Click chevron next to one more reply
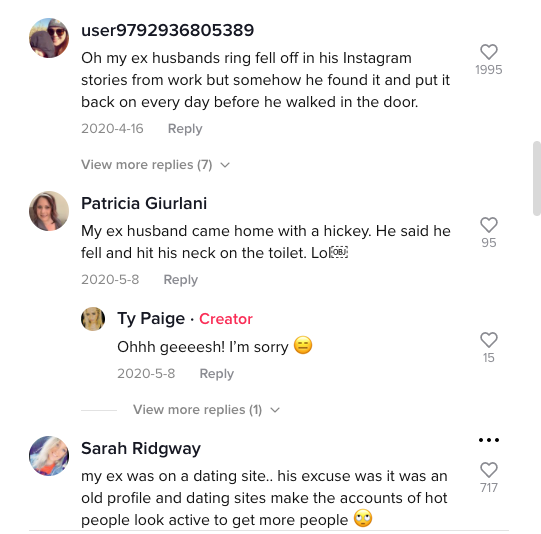The height and width of the screenshot is (534, 541). pos(275,410)
